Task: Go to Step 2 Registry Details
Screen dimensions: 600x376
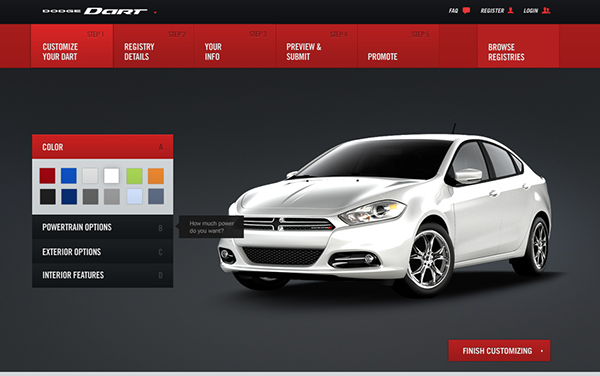Action: click(x=154, y=46)
